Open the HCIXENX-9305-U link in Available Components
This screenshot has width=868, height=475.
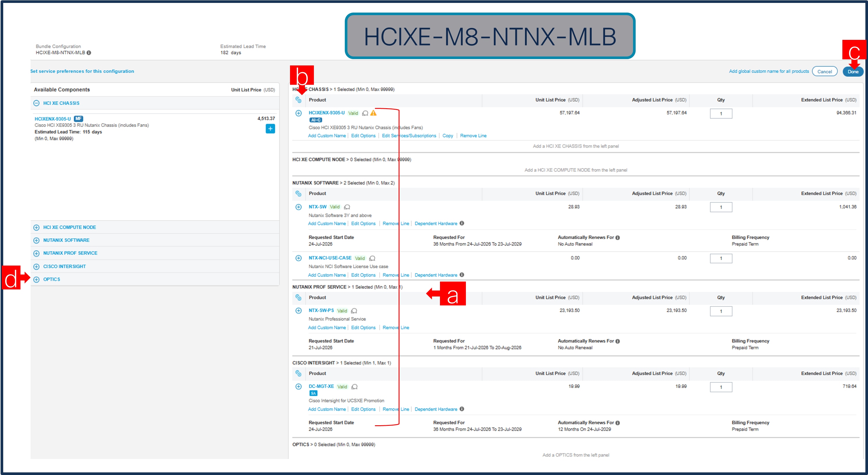point(53,119)
